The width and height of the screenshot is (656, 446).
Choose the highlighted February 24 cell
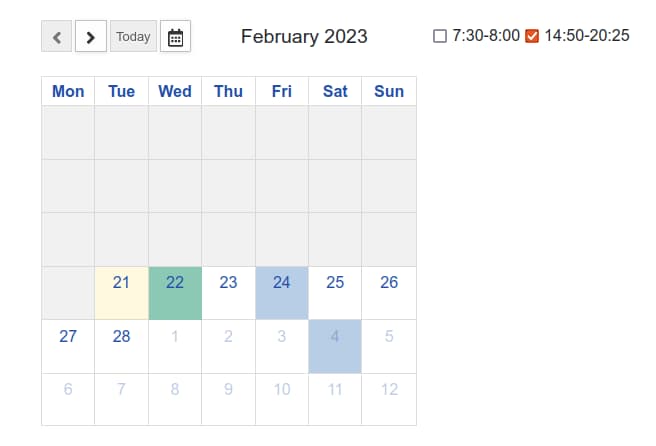(x=282, y=292)
